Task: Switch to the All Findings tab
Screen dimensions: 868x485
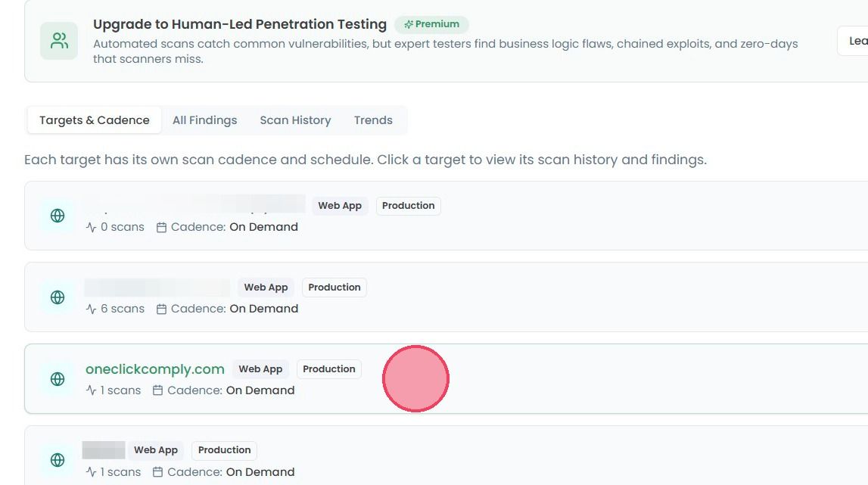Action: pos(204,120)
